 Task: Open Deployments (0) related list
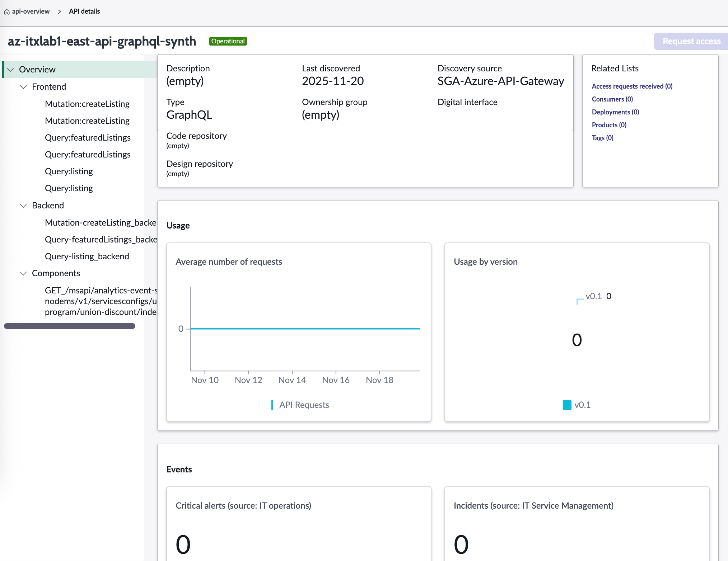click(x=615, y=112)
